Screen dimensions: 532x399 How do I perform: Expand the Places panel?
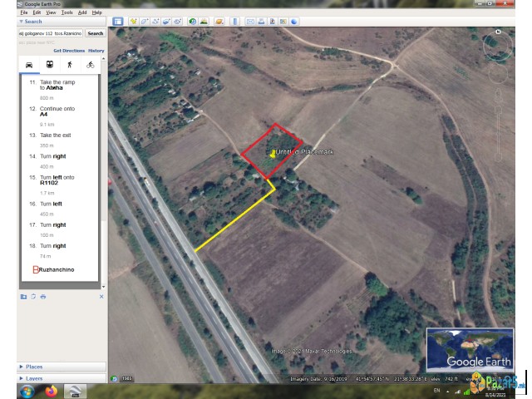click(33, 367)
